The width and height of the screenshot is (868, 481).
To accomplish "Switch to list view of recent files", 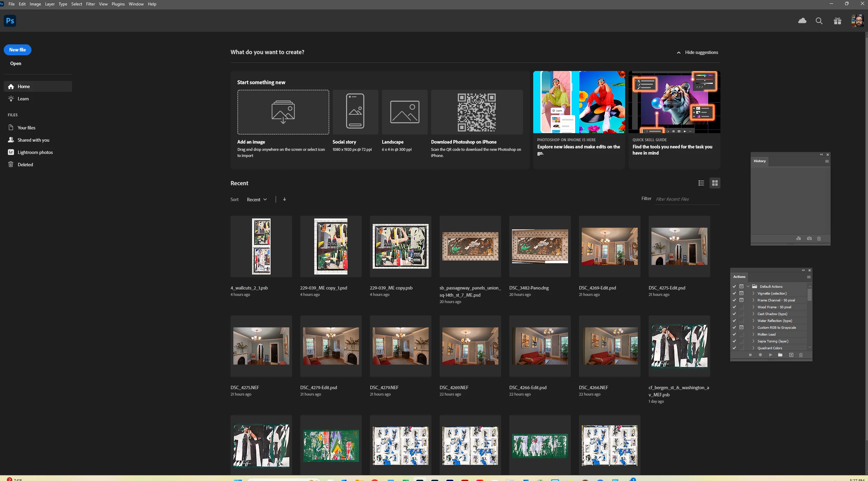I will [701, 183].
